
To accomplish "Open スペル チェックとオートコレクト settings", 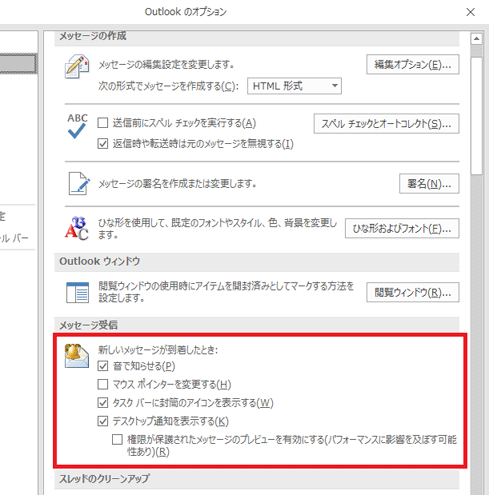I will click(386, 124).
